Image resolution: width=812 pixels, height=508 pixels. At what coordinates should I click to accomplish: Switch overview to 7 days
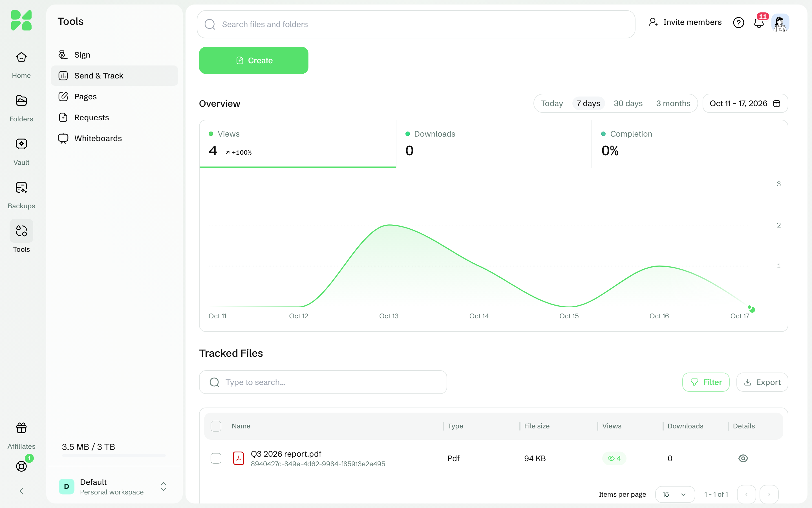pos(588,103)
